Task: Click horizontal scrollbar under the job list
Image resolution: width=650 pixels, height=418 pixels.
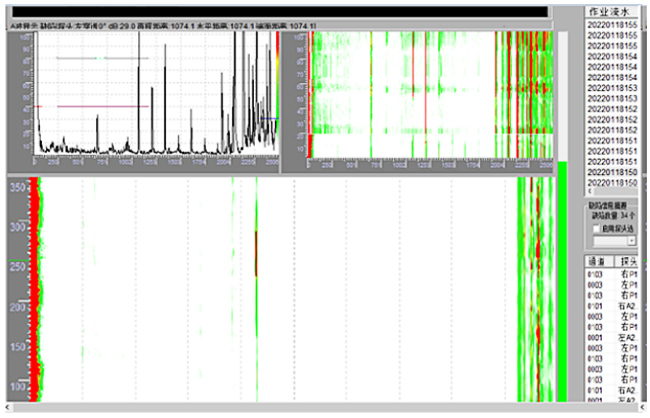Action: click(x=612, y=192)
